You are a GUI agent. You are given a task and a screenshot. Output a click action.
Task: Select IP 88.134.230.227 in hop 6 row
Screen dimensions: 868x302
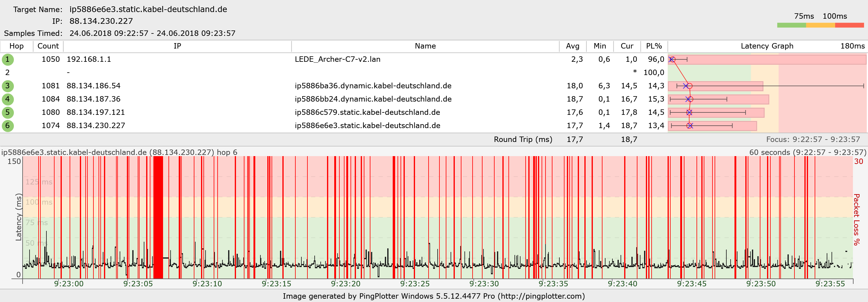click(x=96, y=126)
